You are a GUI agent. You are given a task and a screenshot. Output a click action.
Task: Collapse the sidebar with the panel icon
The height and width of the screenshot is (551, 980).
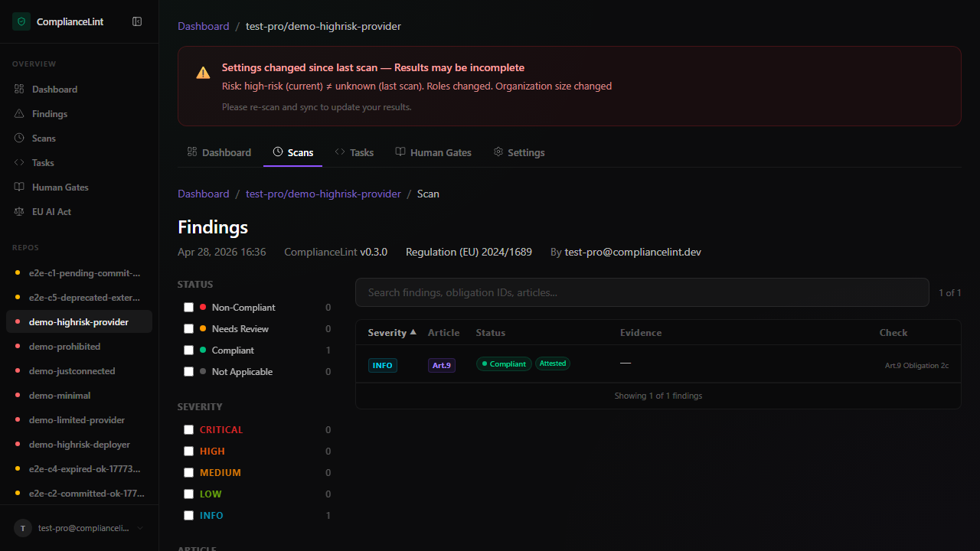137,22
